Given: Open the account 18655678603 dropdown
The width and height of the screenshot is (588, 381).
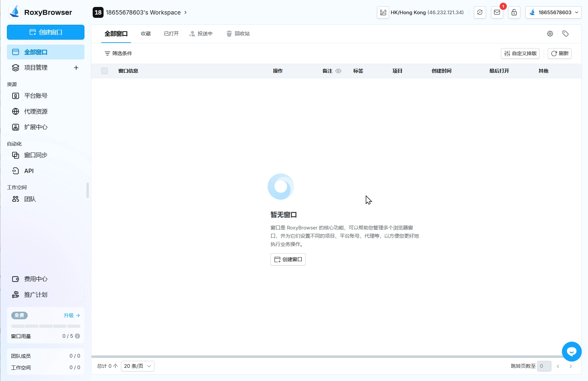Looking at the screenshot, I should 553,13.
